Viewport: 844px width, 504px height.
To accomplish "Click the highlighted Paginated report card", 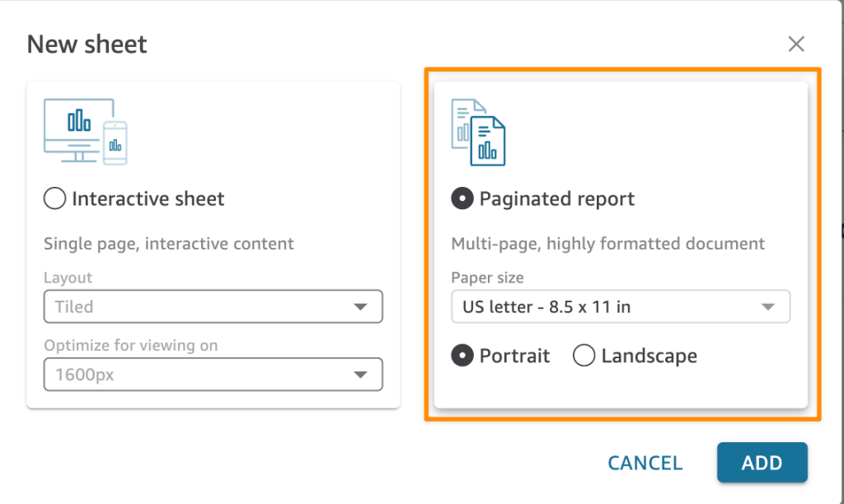I will pos(621,243).
